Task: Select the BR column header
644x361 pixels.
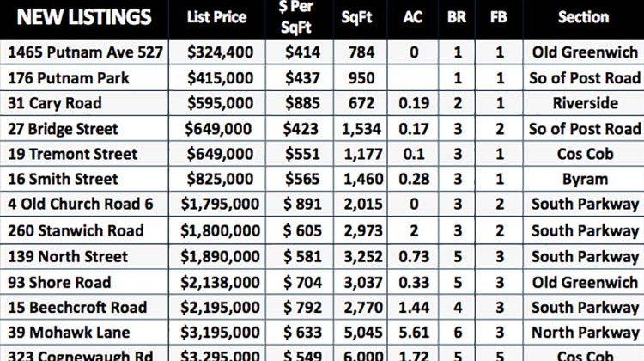Action: pos(457,17)
